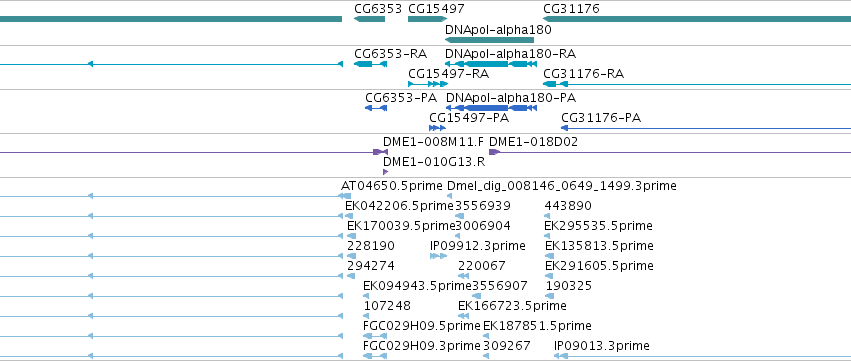Select the DNApol-alpha180 gene bar
The image size is (851, 361).
(x=490, y=40)
